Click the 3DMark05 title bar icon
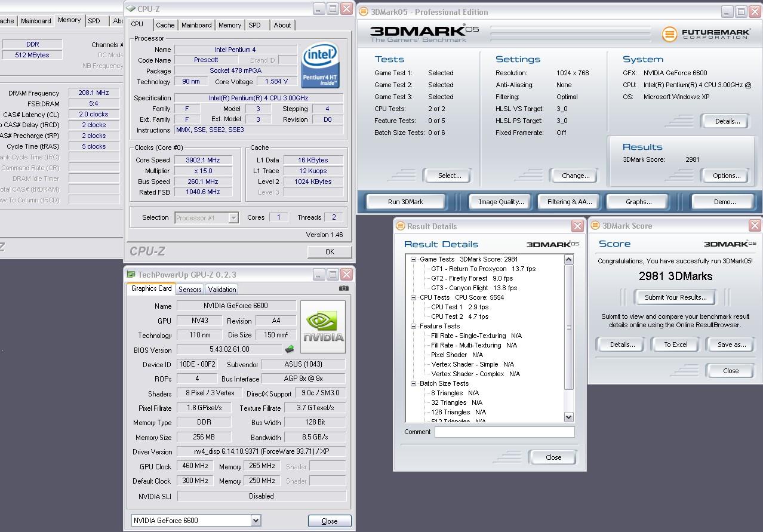This screenshot has height=532, width=763. pyautogui.click(x=362, y=12)
